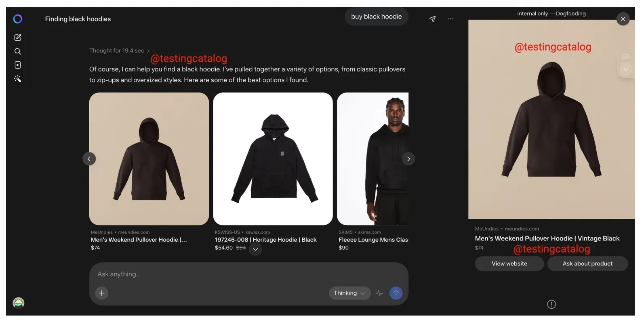Open the Thinking mode dropdown

349,293
